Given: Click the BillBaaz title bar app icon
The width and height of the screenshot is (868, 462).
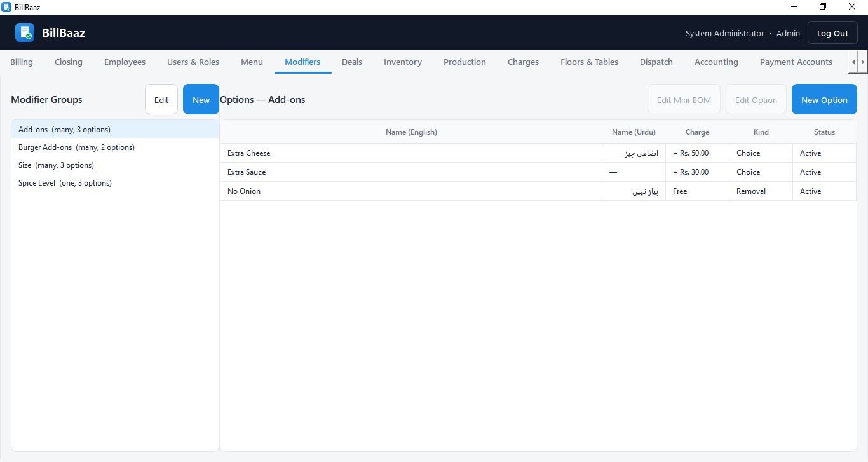Looking at the screenshot, I should point(6,7).
